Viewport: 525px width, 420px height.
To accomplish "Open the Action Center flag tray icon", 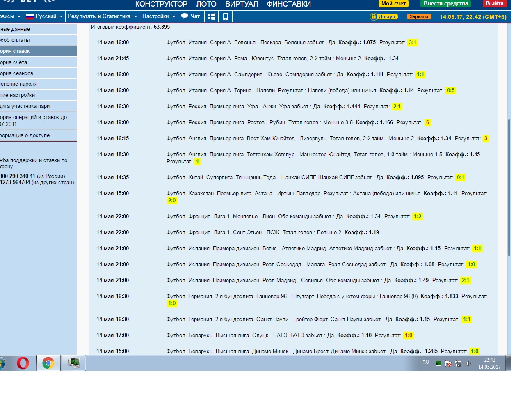I will point(448,363).
